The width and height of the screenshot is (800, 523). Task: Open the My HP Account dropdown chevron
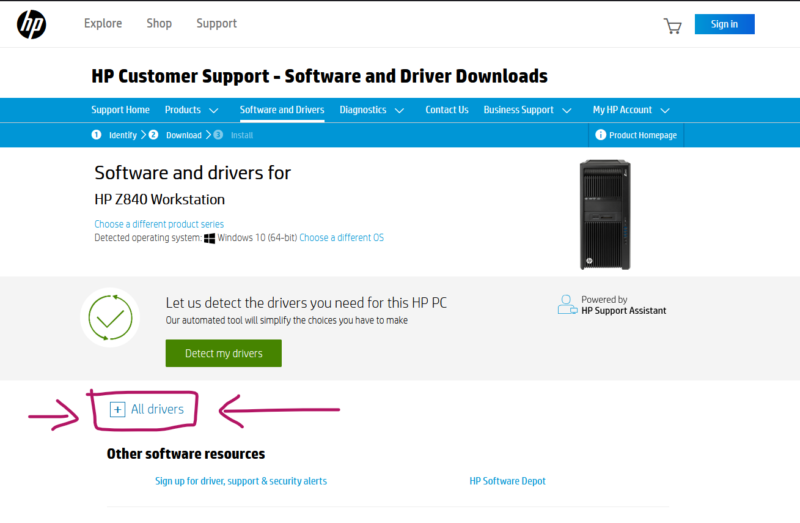point(665,110)
